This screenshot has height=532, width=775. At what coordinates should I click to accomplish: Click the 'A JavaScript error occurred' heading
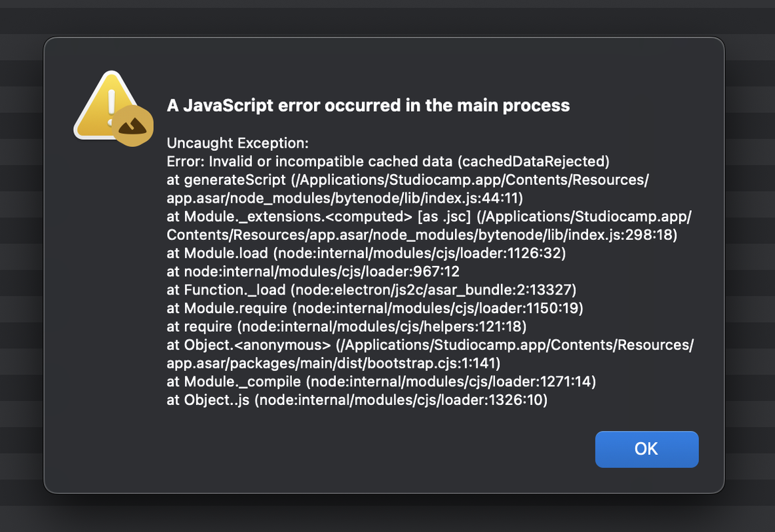click(369, 105)
